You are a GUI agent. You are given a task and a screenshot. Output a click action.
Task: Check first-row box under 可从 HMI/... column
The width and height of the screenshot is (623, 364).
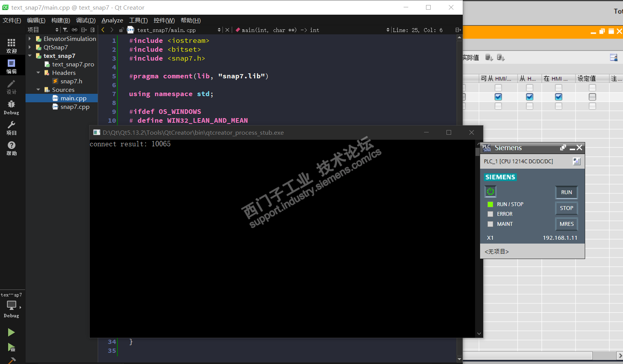pos(498,88)
